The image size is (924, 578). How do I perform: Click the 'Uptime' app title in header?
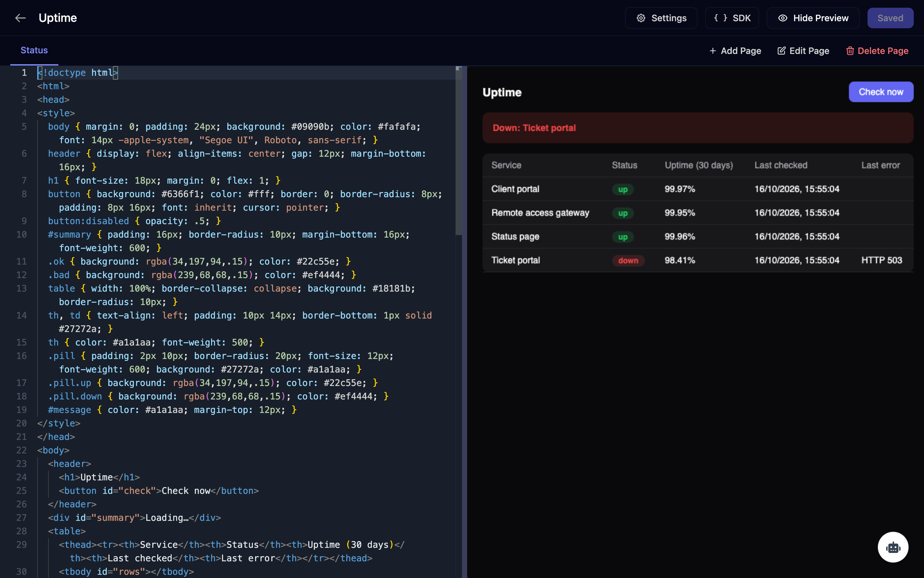click(58, 18)
